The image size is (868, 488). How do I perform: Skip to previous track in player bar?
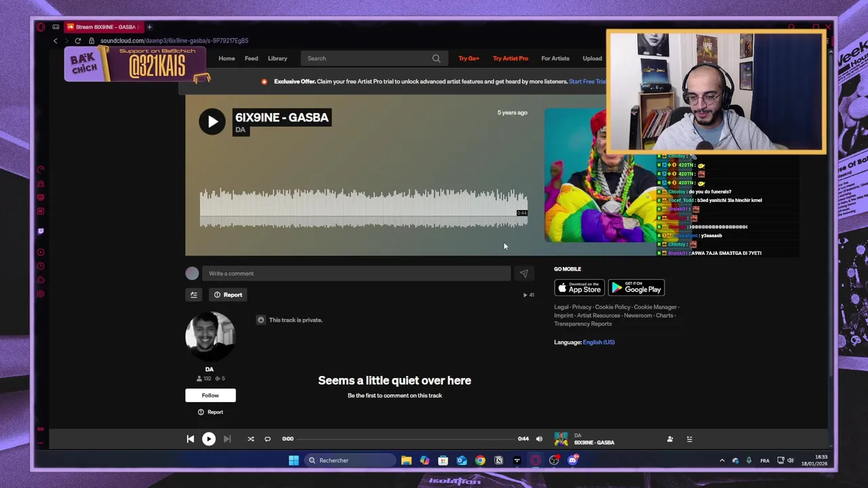(190, 439)
